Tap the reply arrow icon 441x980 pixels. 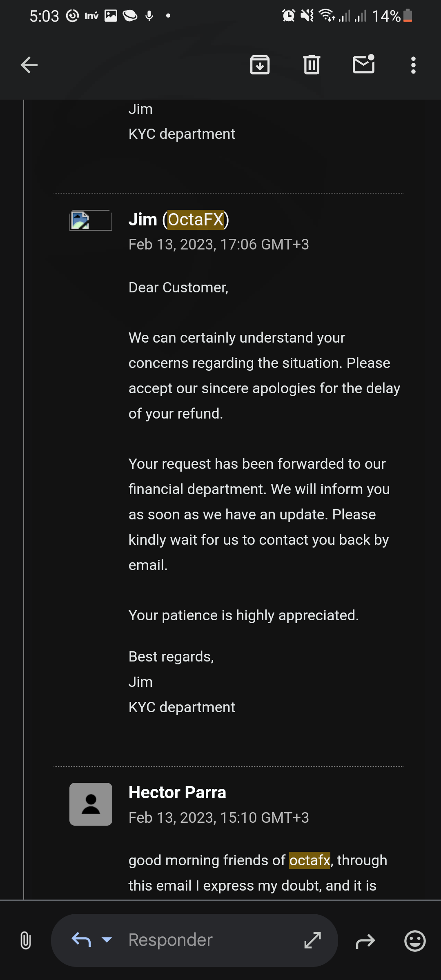81,940
